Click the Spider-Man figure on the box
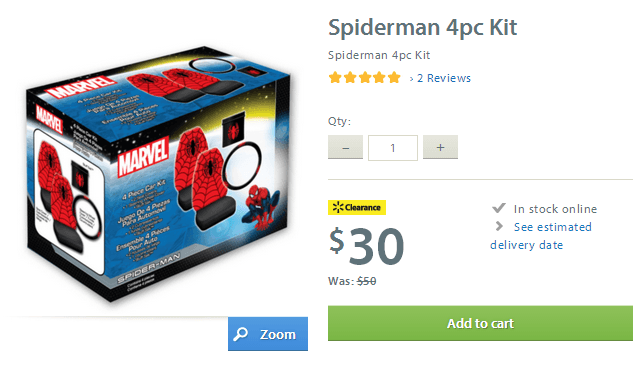Viewport: 640px width, 365px height. pos(263,208)
